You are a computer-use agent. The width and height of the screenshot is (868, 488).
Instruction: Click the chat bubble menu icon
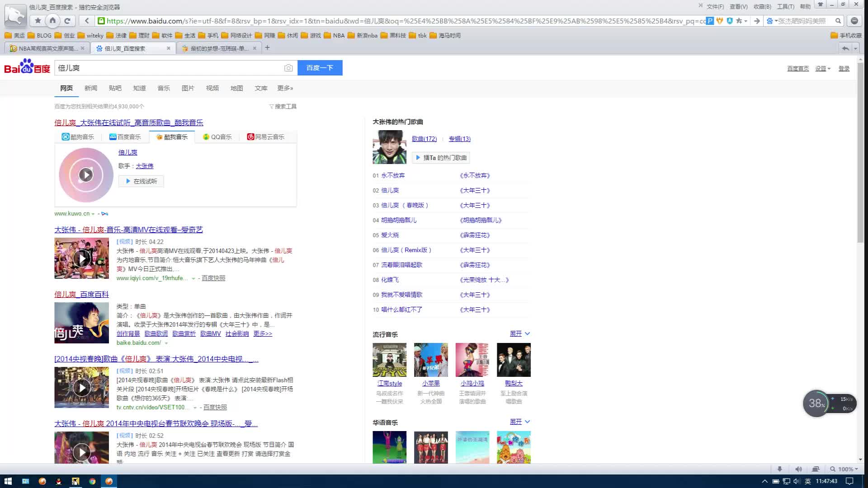pyautogui.click(x=854, y=21)
